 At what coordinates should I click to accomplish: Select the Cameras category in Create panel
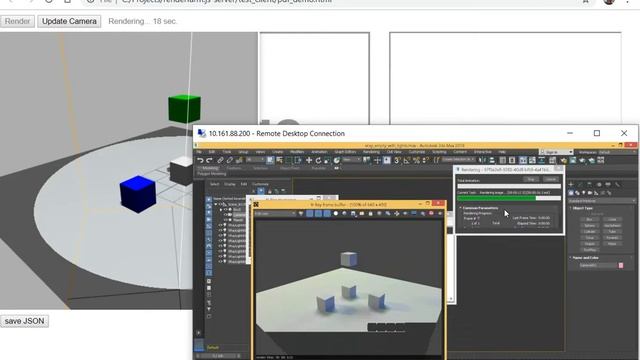[x=589, y=193]
